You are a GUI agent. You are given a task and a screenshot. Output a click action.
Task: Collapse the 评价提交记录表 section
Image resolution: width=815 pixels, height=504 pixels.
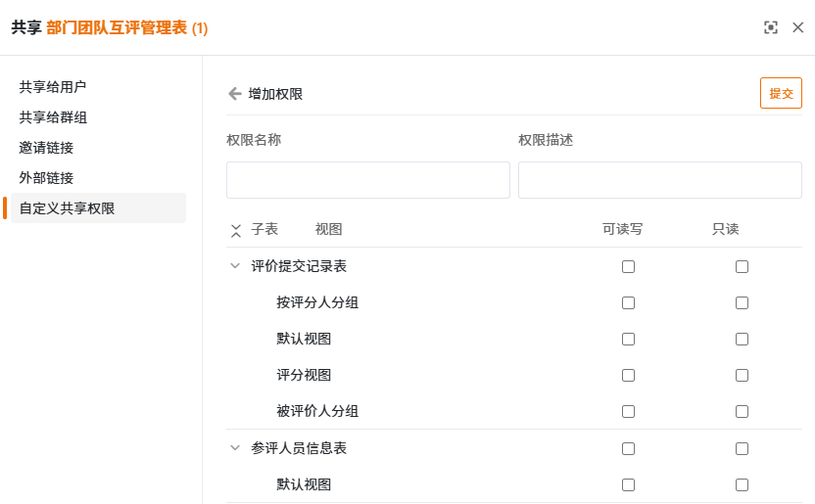235,265
